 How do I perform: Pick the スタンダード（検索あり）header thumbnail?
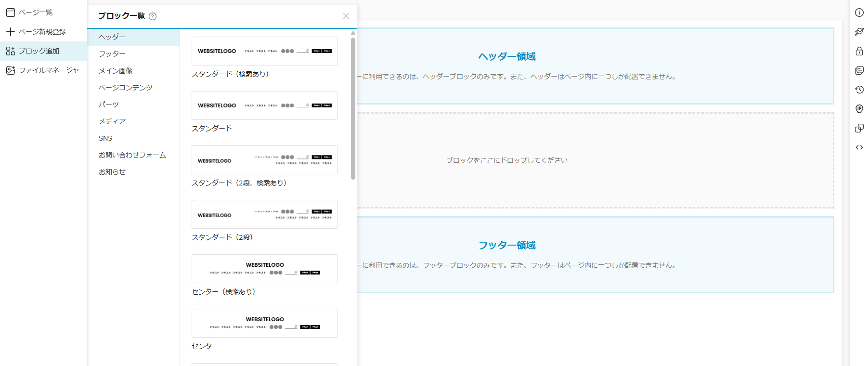click(x=265, y=51)
